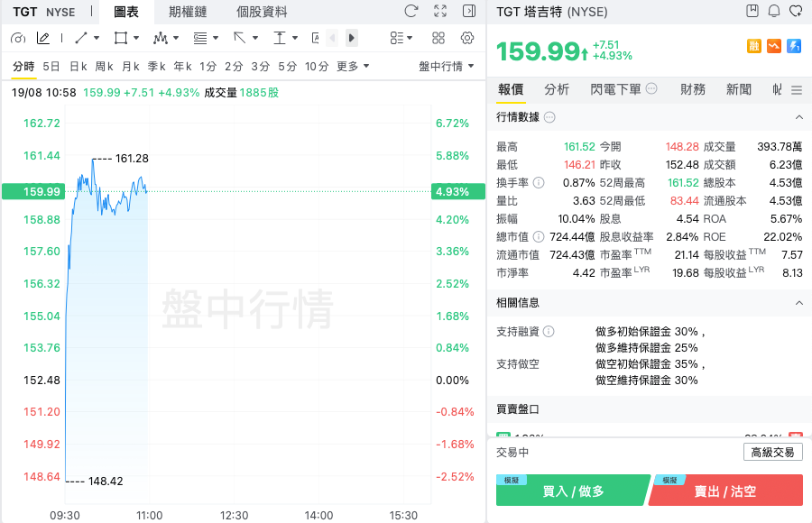Image resolution: width=812 pixels, height=523 pixels.
Task: Open more options beside 閃電下單
Action: (651, 88)
